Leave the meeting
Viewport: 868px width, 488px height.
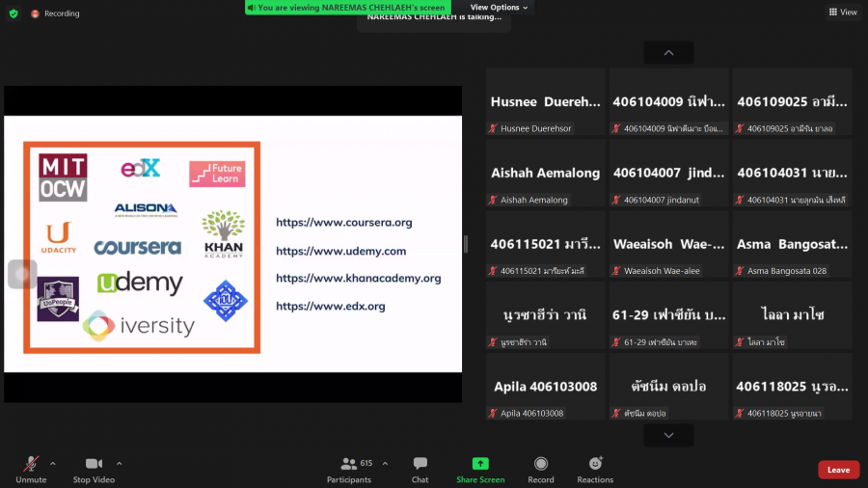pos(838,470)
